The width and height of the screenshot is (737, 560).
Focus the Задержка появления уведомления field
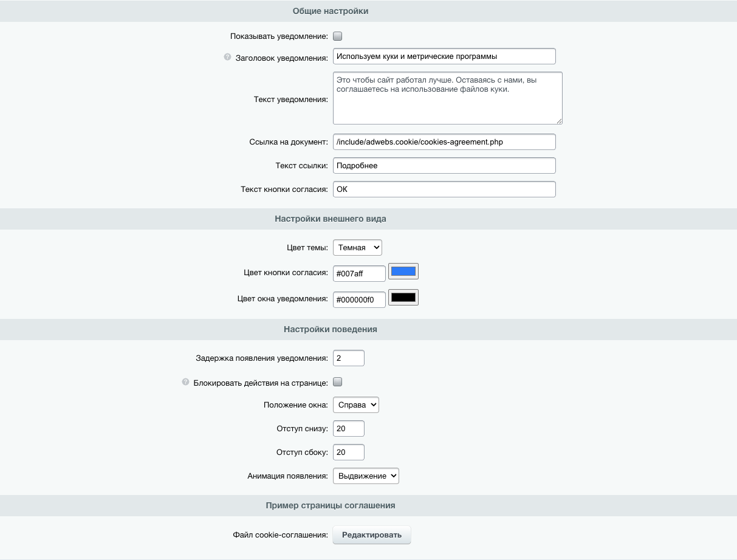click(x=349, y=358)
